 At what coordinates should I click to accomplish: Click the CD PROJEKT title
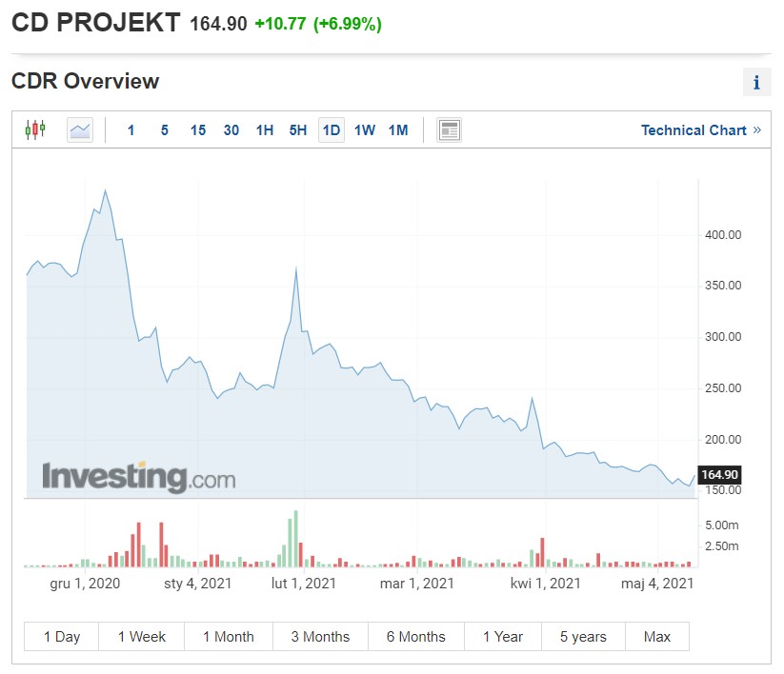(x=95, y=23)
